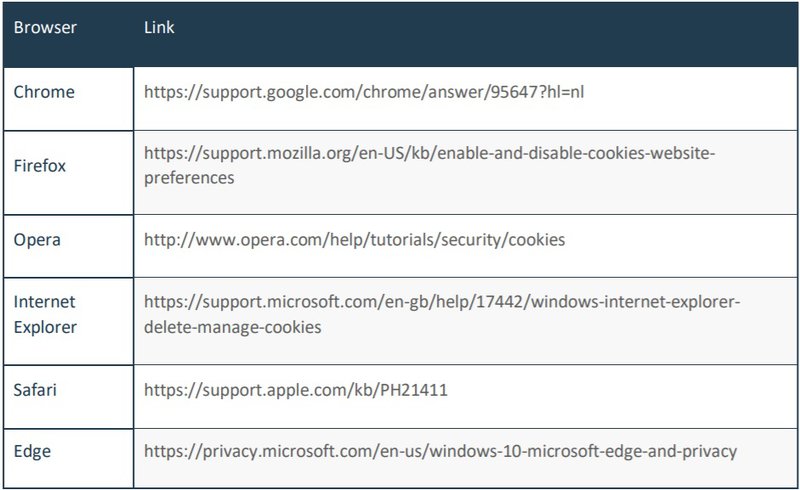
Task: Select the Opera browser name cell
Action: tap(36, 240)
